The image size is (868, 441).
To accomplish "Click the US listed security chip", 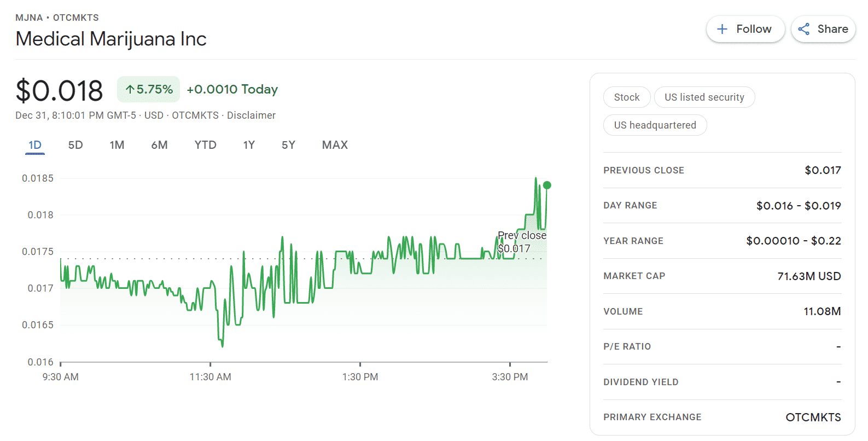I will 704,97.
